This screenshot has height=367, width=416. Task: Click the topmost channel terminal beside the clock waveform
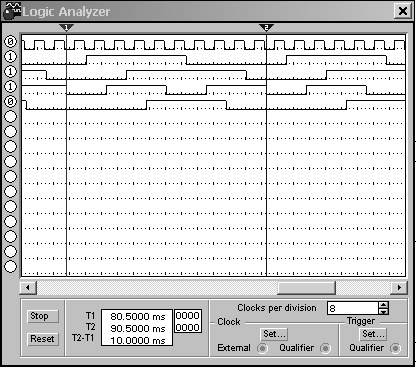(10, 42)
